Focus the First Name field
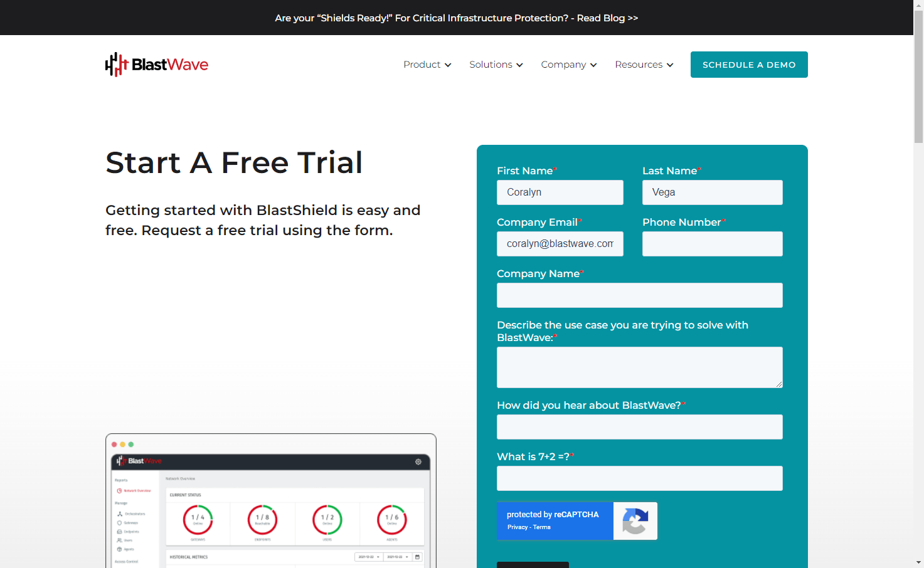The height and width of the screenshot is (568, 924). pos(560,192)
